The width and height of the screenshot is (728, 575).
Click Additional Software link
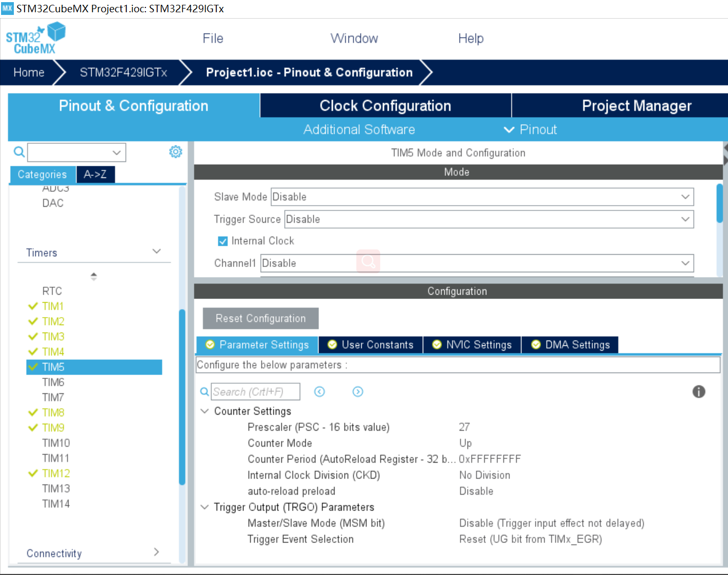[359, 129]
